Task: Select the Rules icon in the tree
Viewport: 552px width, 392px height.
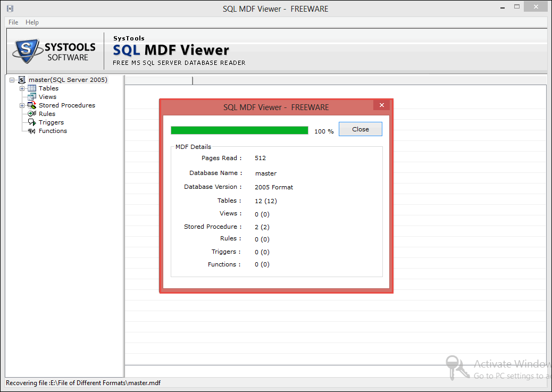Action: pyautogui.click(x=32, y=114)
